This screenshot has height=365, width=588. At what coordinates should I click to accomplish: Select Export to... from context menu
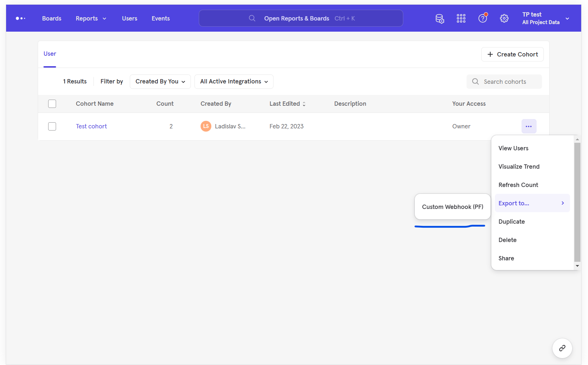click(514, 203)
